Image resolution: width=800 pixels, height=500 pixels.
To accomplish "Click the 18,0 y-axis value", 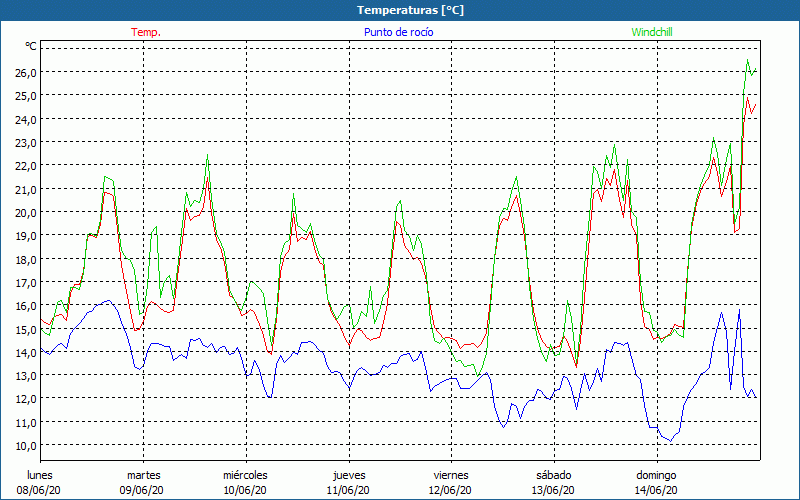I will [x=26, y=259].
